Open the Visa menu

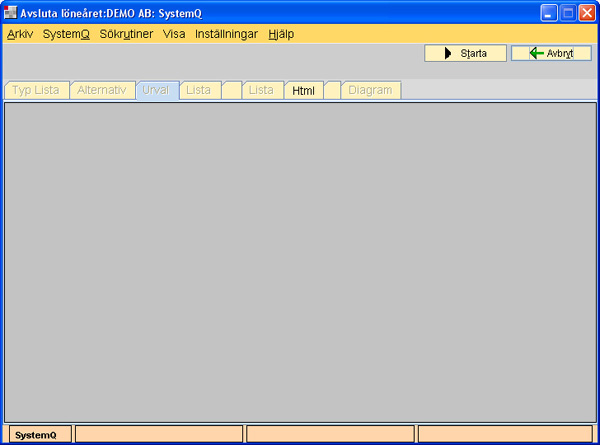(x=174, y=33)
